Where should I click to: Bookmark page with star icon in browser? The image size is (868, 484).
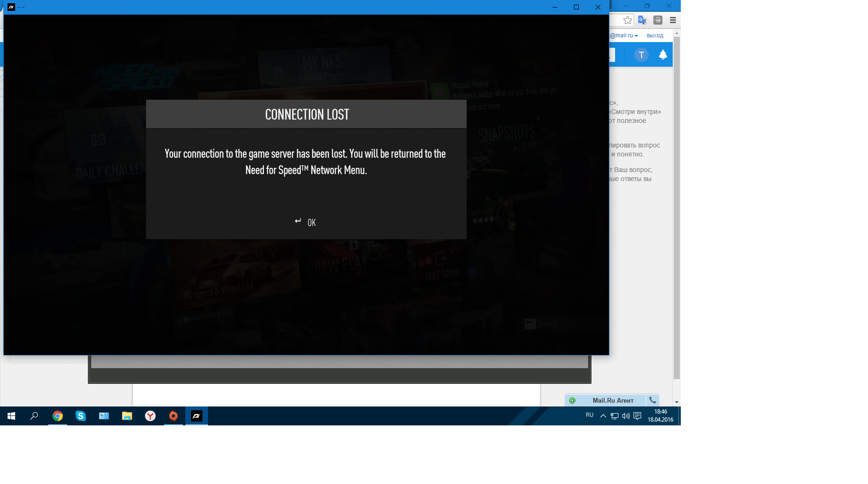(x=627, y=20)
